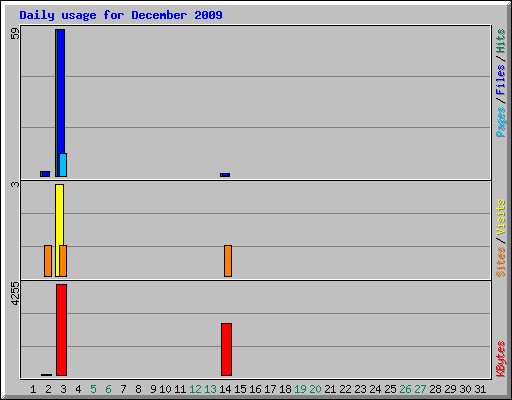Click the 'Sites / Visits' legend label
The width and height of the screenshot is (512, 400).
click(x=500, y=238)
